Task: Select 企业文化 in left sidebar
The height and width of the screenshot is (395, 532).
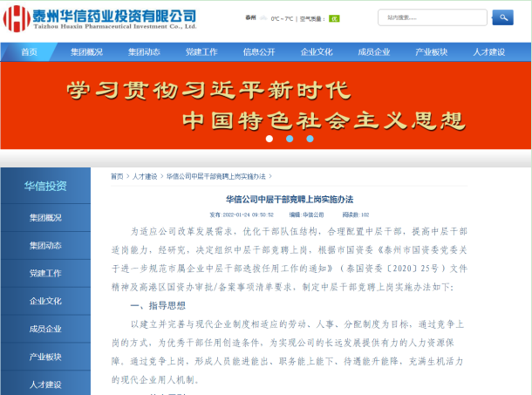Action: click(45, 301)
